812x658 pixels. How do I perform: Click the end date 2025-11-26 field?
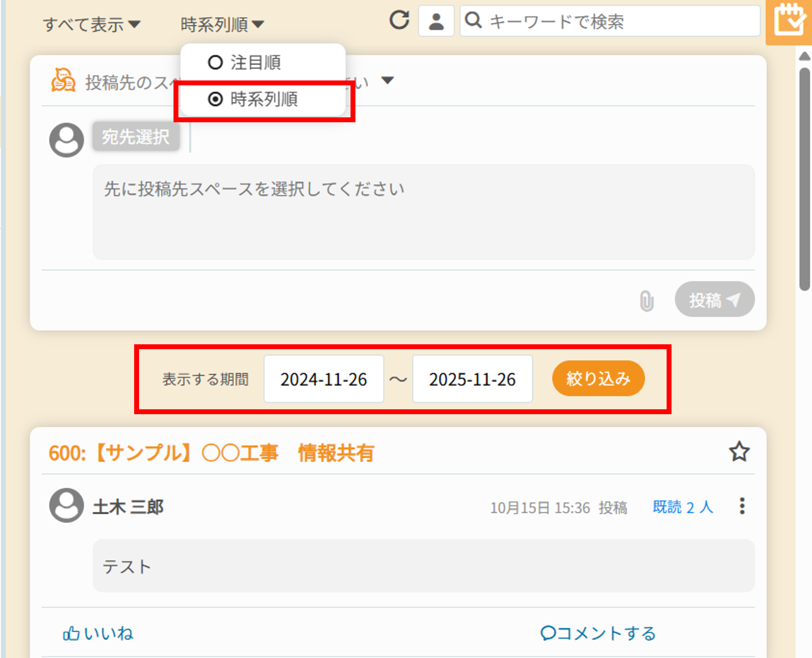[x=472, y=379]
